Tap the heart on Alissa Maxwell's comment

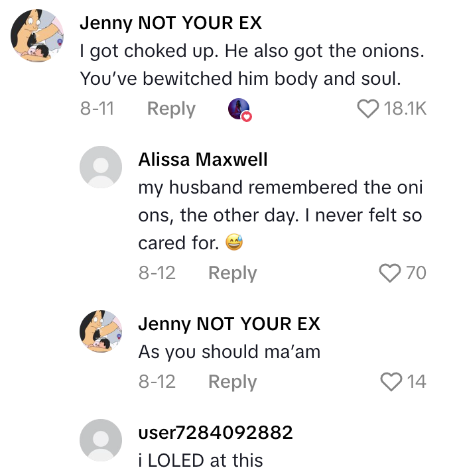pyautogui.click(x=389, y=272)
